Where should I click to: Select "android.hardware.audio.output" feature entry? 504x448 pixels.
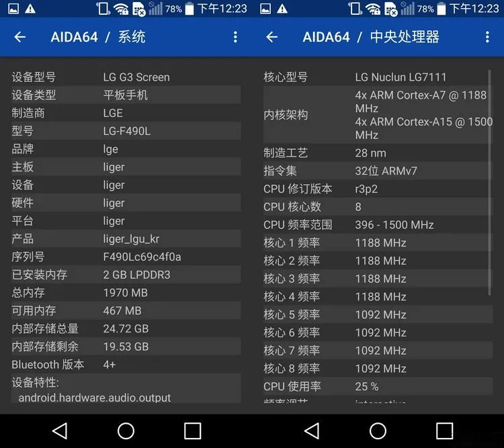[x=95, y=398]
